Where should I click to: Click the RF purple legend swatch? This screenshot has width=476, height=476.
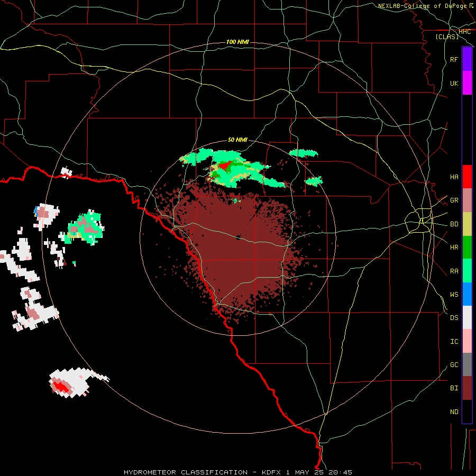point(467,59)
